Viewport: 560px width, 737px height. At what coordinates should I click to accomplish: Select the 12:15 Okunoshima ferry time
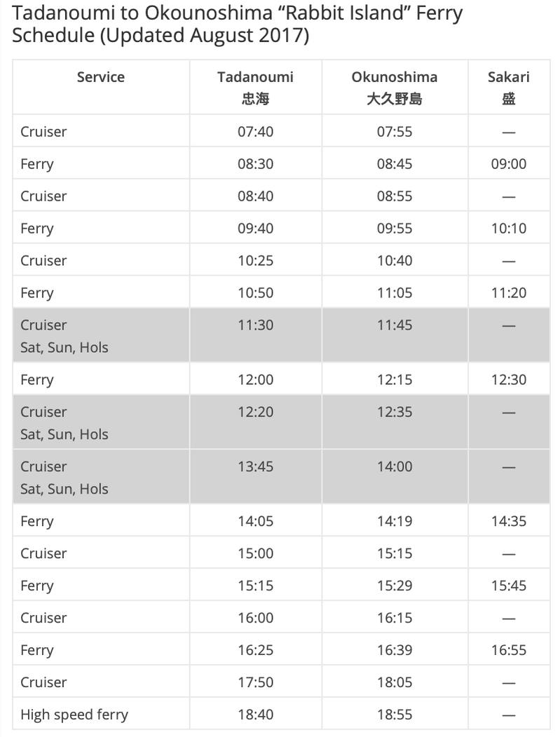point(395,380)
